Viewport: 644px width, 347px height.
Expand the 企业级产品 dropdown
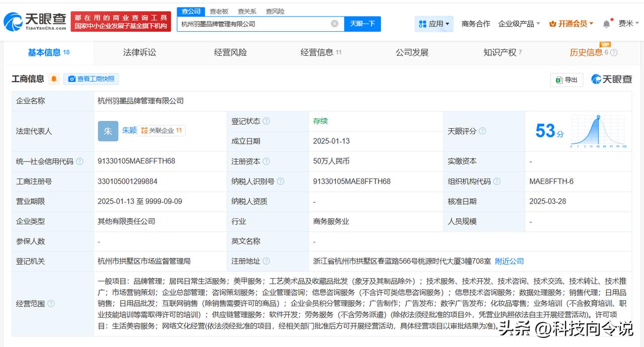tap(519, 24)
